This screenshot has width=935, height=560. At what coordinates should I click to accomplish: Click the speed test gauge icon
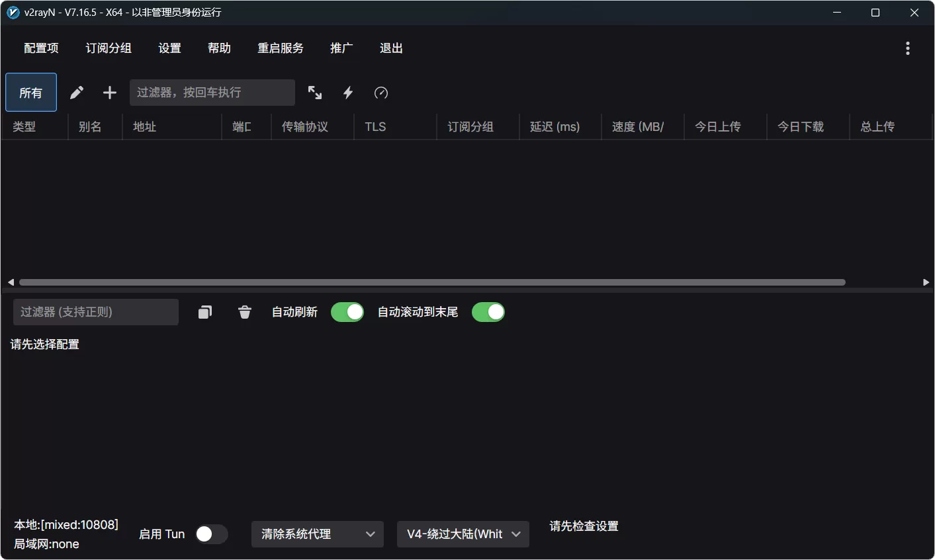(381, 93)
